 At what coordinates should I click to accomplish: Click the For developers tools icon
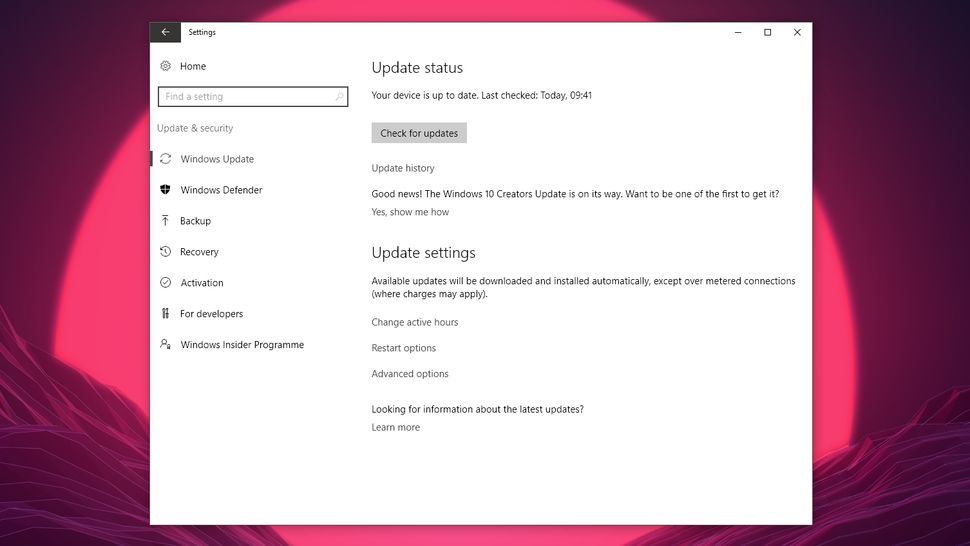click(x=165, y=314)
